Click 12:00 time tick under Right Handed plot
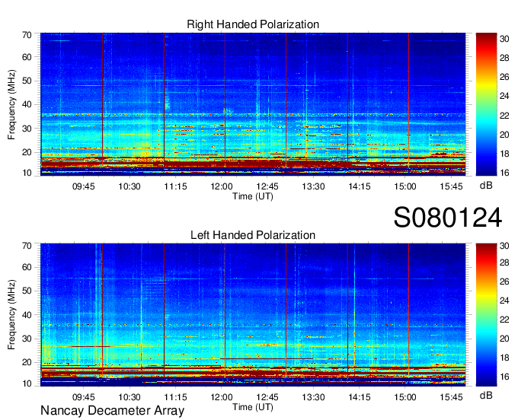The height and width of the screenshot is (420, 518). [222, 186]
